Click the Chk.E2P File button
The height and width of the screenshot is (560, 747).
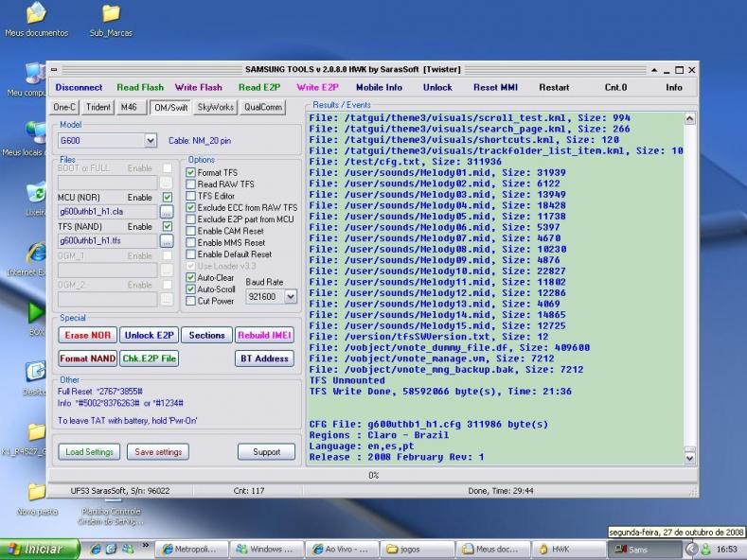point(149,359)
